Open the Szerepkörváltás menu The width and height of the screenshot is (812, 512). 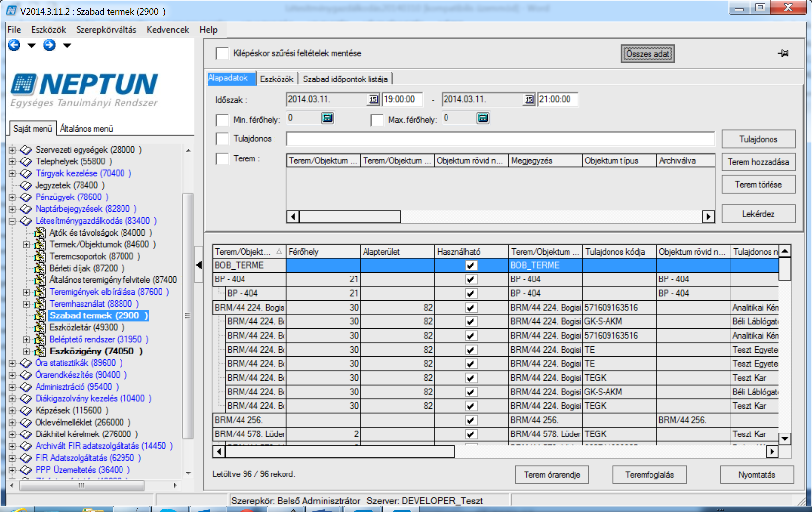pos(106,30)
